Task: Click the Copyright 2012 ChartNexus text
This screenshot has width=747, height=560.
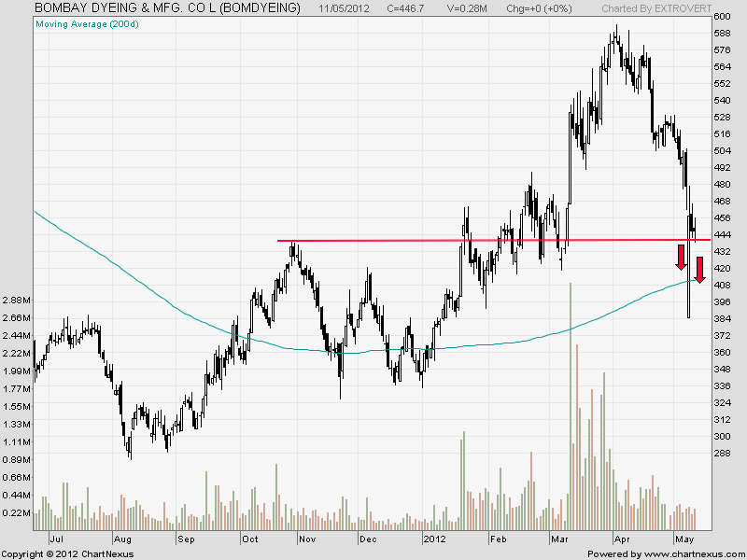Action: (68, 553)
